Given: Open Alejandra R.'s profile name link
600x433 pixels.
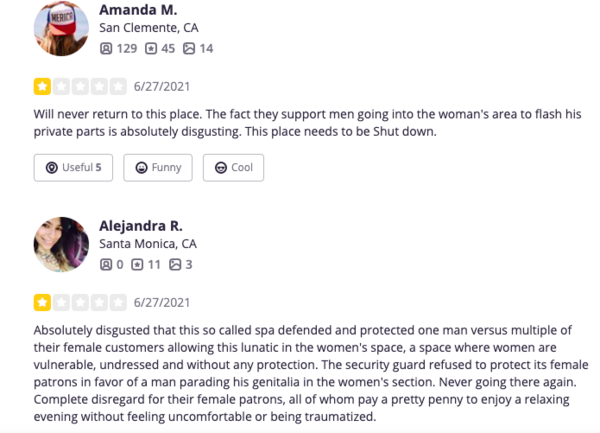Looking at the screenshot, I should [141, 225].
